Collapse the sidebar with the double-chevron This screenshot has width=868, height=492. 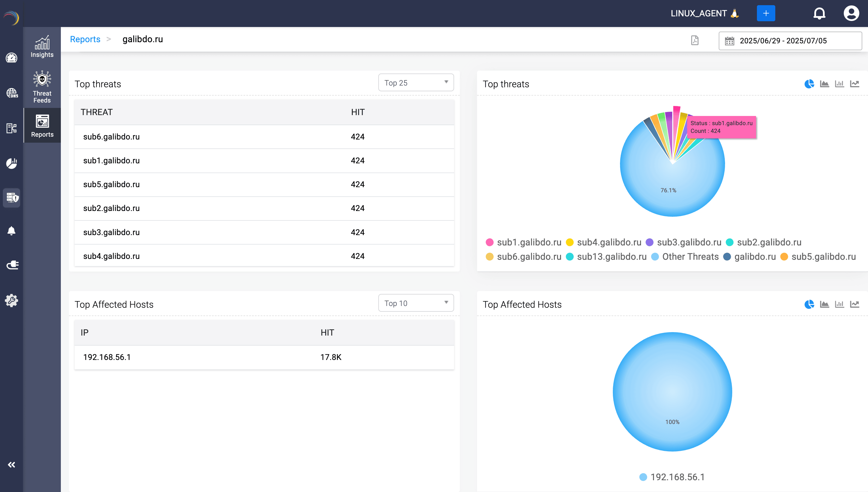coord(11,465)
